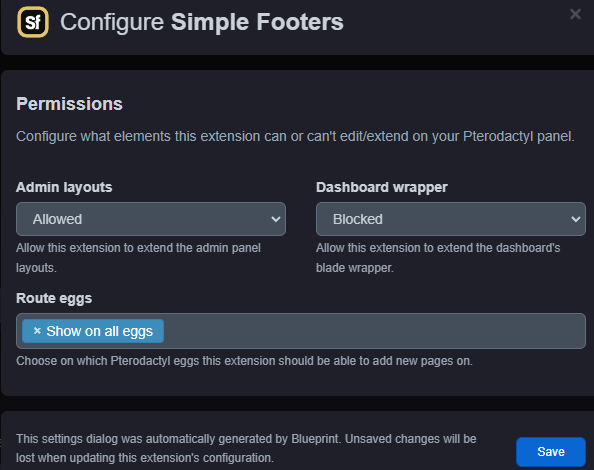
Task: Save the extension configuration
Action: [x=551, y=451]
